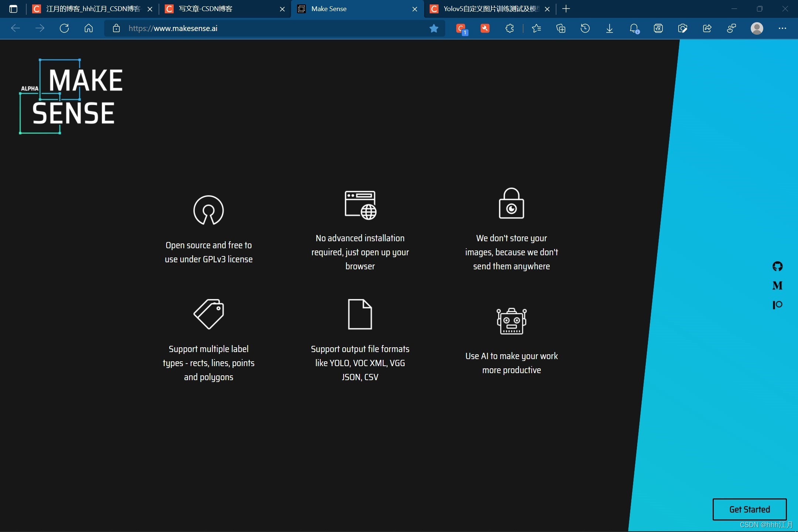Go to the browser home page
This screenshot has height=532, width=798.
pos(89,28)
